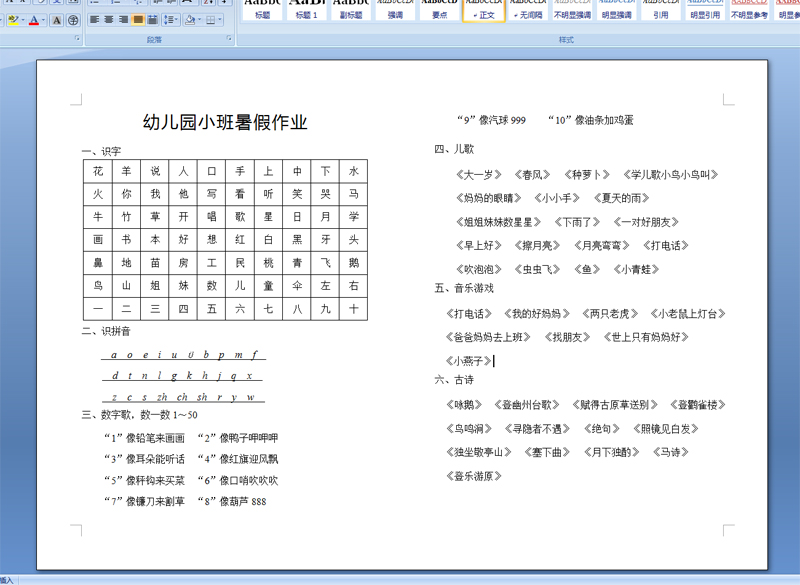This screenshot has height=585, width=800.
Task: Apply the 不明显强调 style
Action: [572, 9]
